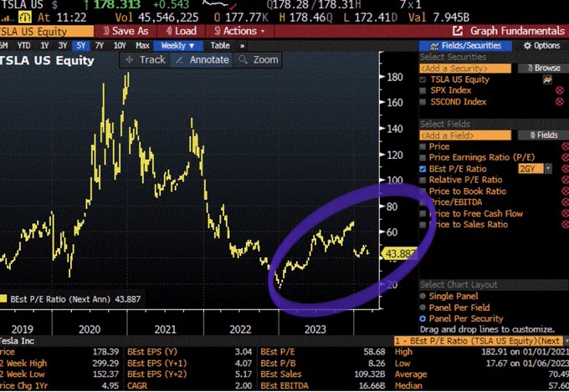The width and height of the screenshot is (569, 392).
Task: Remove BEst P/E Ratio field red X icon
Action: coord(565,169)
